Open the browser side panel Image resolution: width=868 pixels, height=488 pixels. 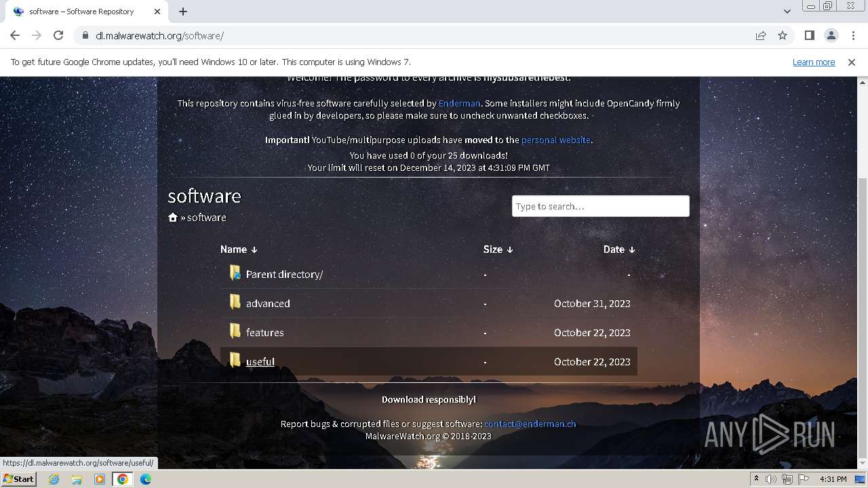point(809,35)
